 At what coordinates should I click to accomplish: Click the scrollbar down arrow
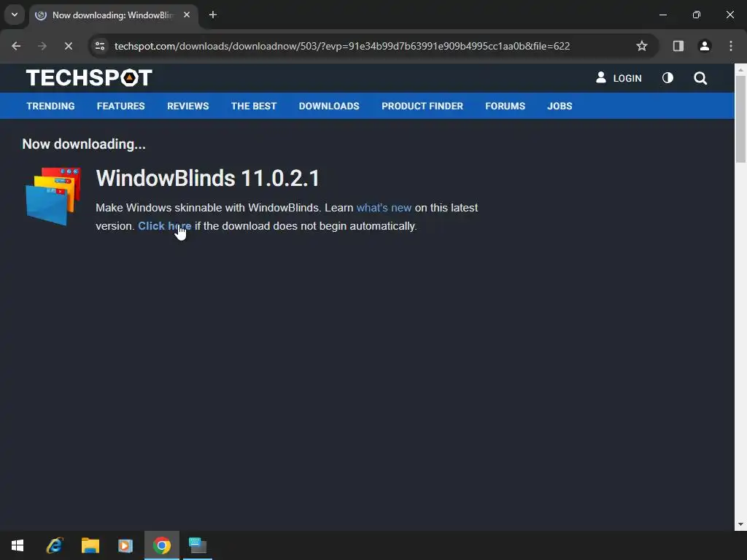(x=740, y=524)
